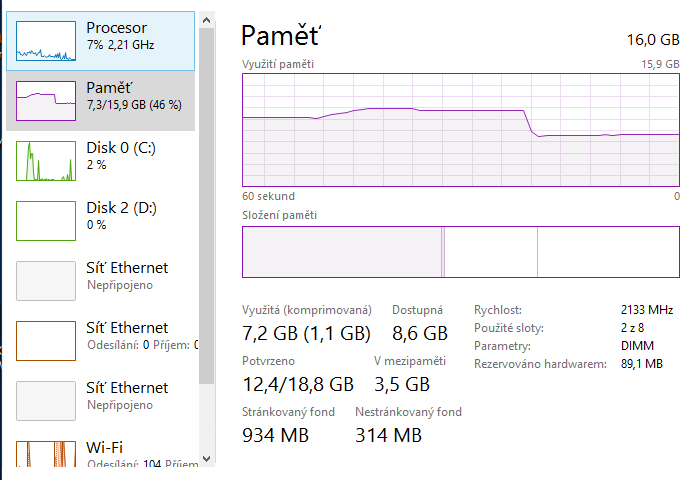This screenshot has height=480, width=690.
Task: Open the Disk 2 (D:) entry label
Action: [x=123, y=208]
